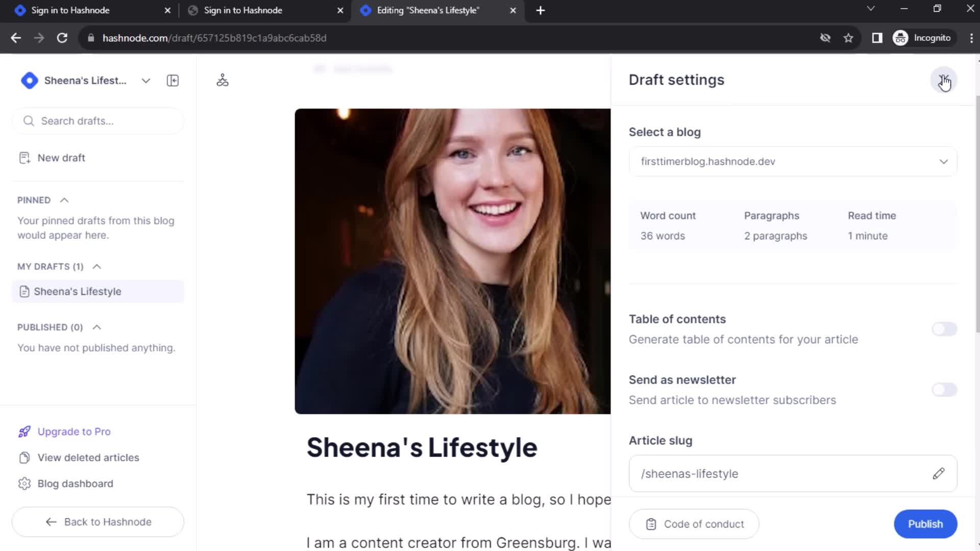Collapse the PUBLISHED section
Screen dimensions: 980x551
[97, 327]
